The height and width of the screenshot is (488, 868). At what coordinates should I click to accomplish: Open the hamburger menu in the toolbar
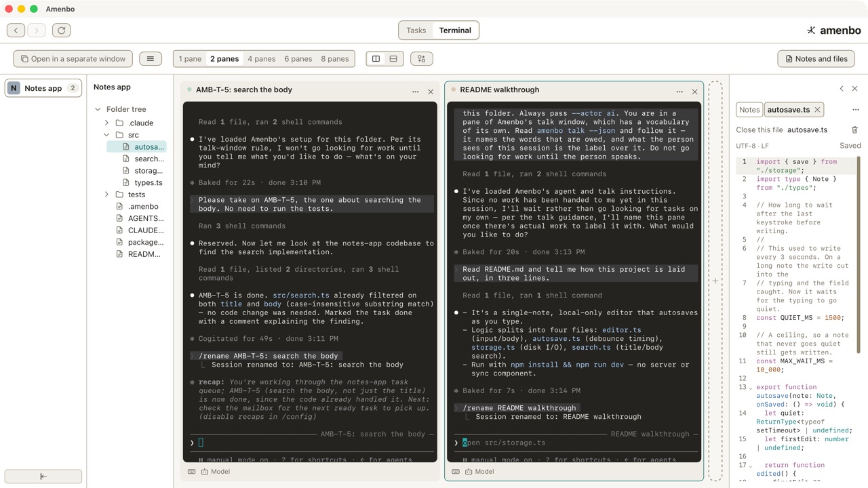coord(151,59)
